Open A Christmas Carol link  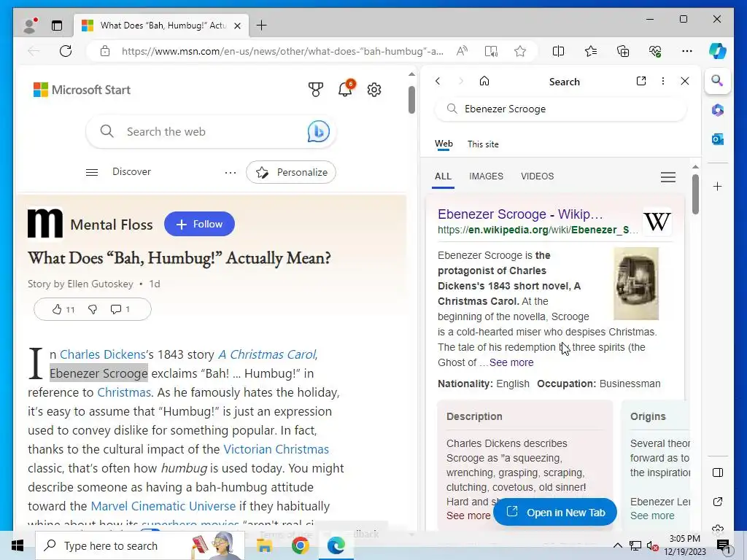[x=268, y=354]
